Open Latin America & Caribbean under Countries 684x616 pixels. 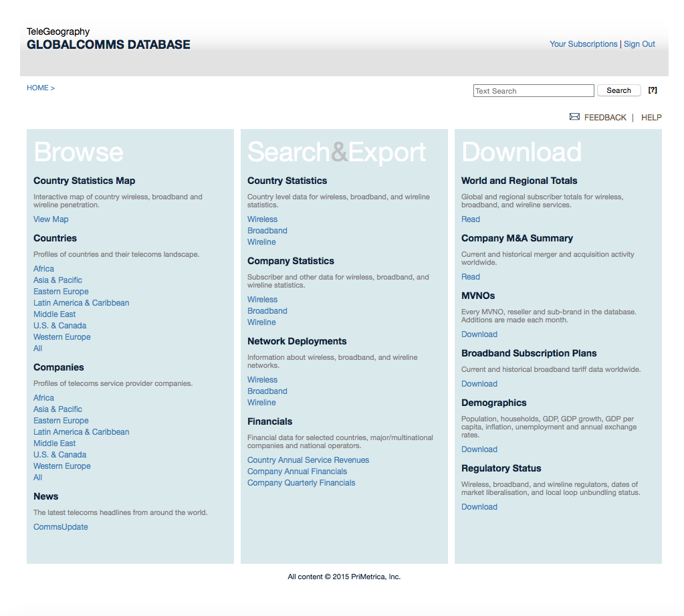81,303
